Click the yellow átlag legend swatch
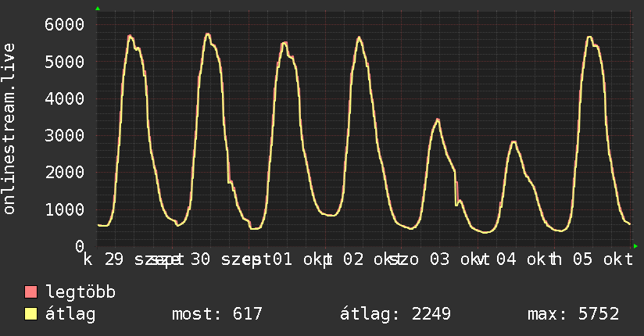This screenshot has width=644, height=336. coord(30,314)
